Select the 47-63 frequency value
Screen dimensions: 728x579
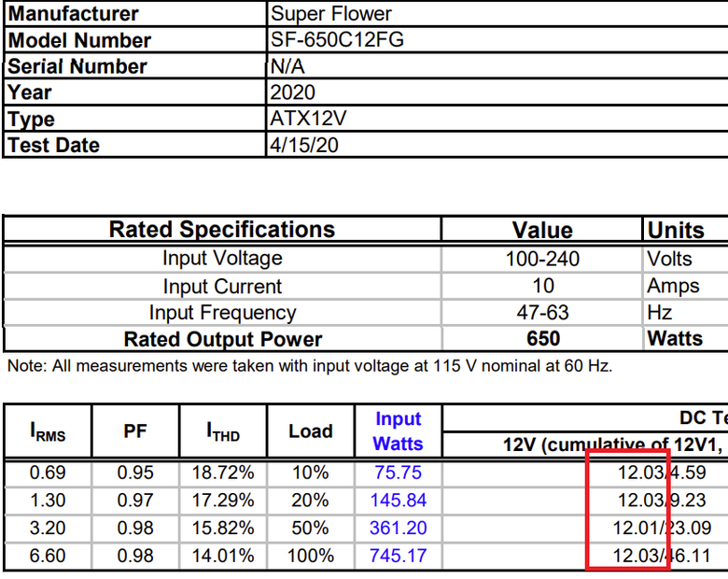[542, 313]
